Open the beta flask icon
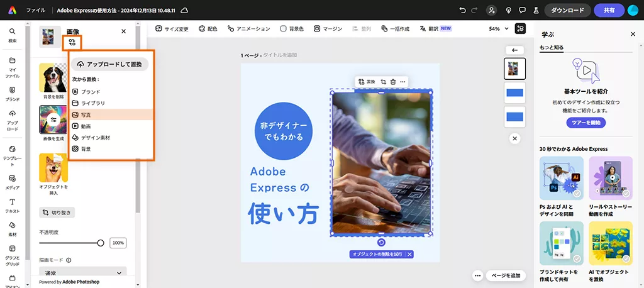Image resolution: width=644 pixels, height=288 pixels. point(536,10)
